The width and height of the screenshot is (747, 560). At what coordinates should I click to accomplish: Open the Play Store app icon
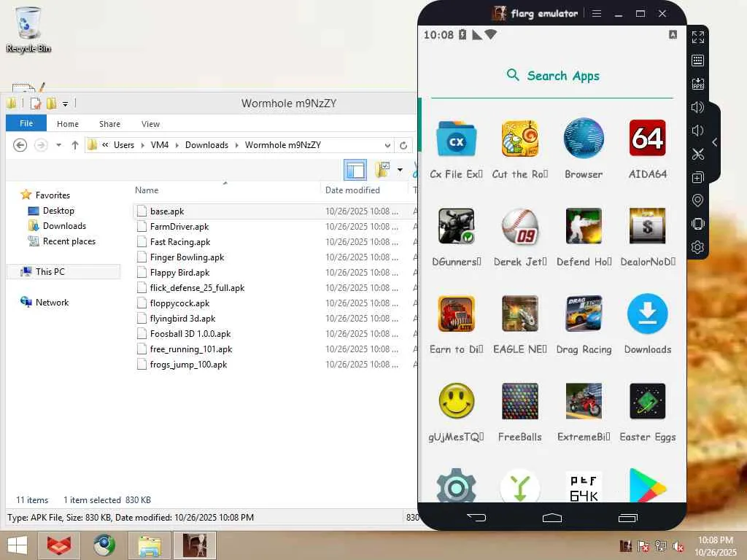coord(648,486)
